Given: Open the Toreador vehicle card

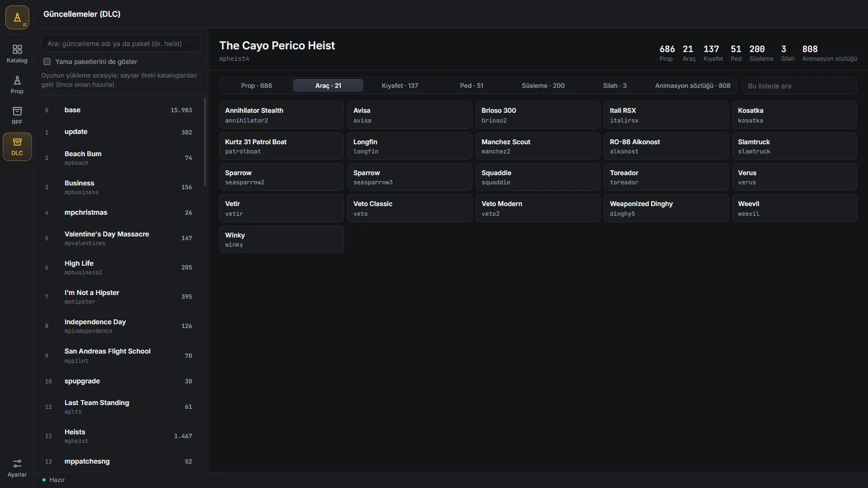Looking at the screenshot, I should point(666,177).
